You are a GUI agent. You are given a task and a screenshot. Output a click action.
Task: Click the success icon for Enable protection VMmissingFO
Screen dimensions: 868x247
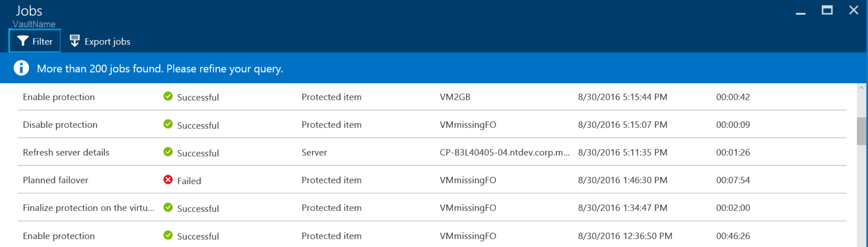[x=168, y=235]
